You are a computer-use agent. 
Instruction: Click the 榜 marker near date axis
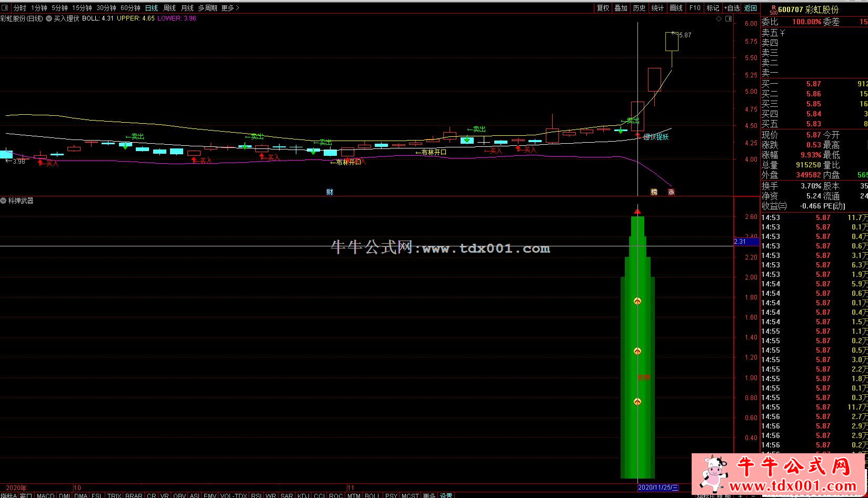tap(654, 192)
